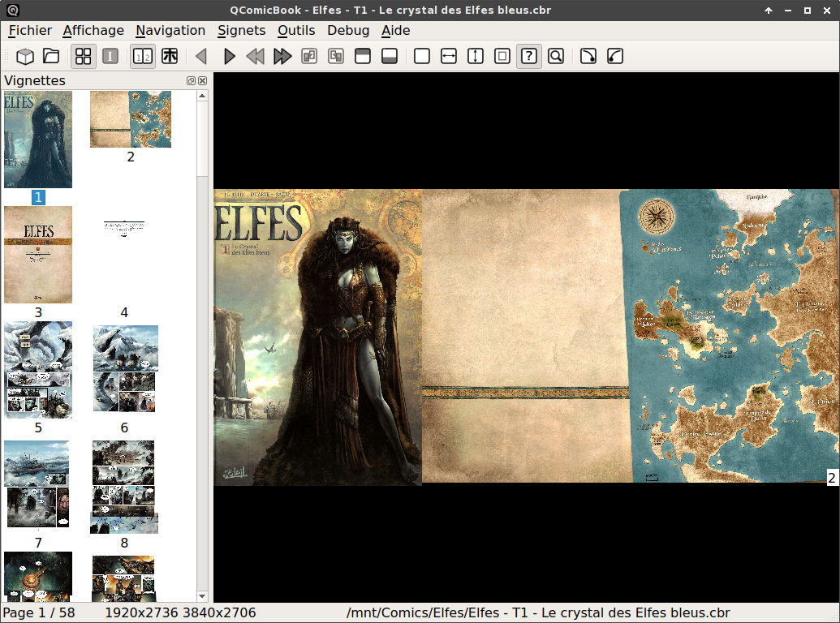The height and width of the screenshot is (623, 840).
Task: Select thumbnail of page 6
Action: tap(124, 370)
